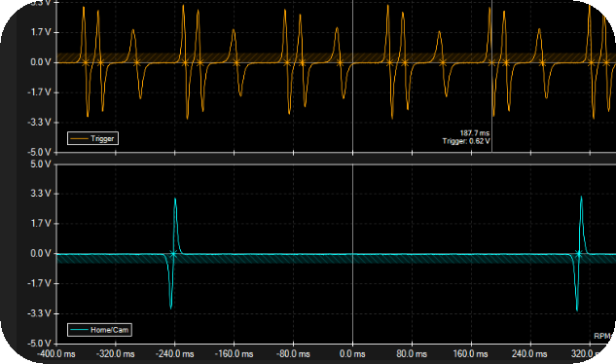Click the Home/Cam legend box
Screen dimensions: 616x364
(x=99, y=330)
